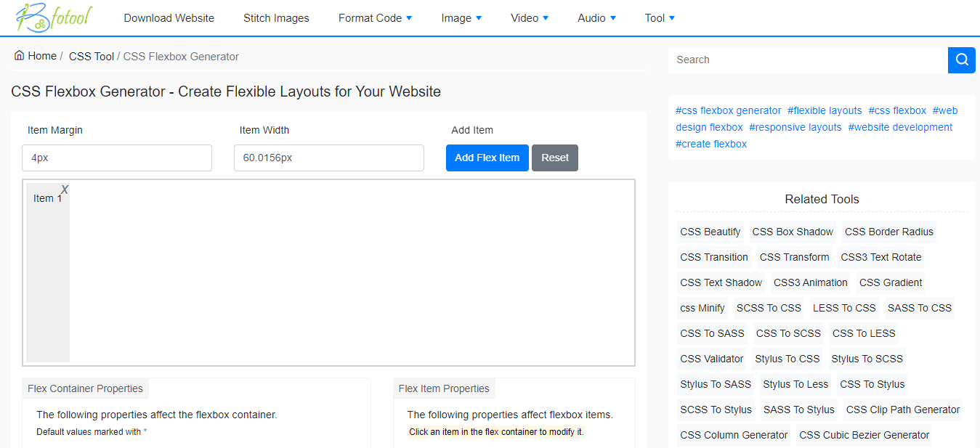Expand the Video dropdown menu
Screen dimensions: 980x448
[x=530, y=18]
